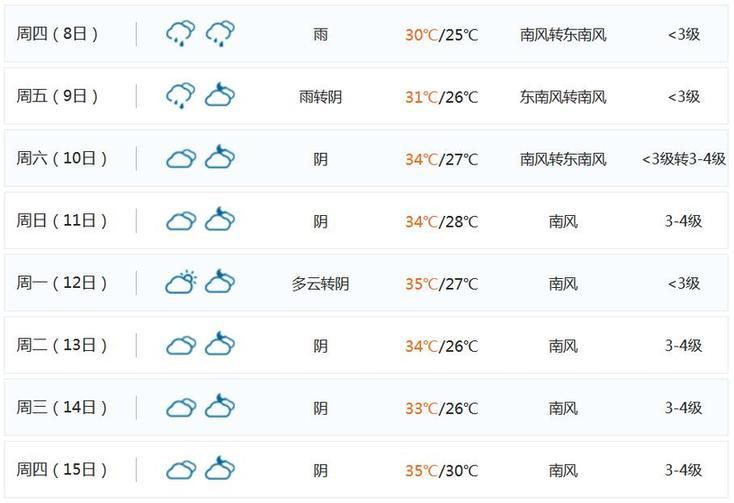
Task: Click the daytime rain icon for Thursday the 8th
Action: pyautogui.click(x=180, y=34)
